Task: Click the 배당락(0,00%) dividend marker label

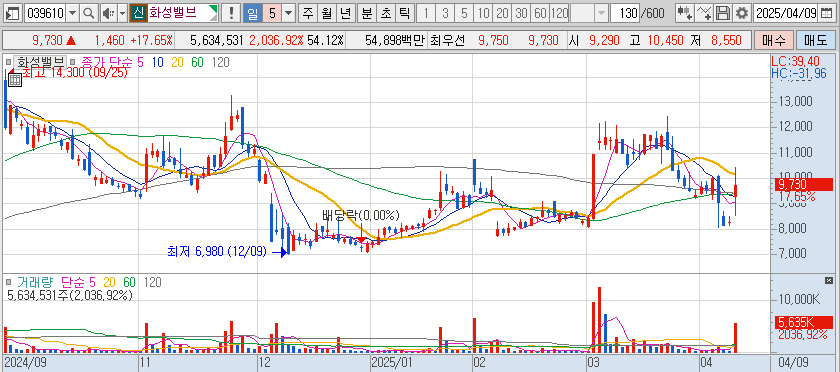Action: tap(361, 215)
